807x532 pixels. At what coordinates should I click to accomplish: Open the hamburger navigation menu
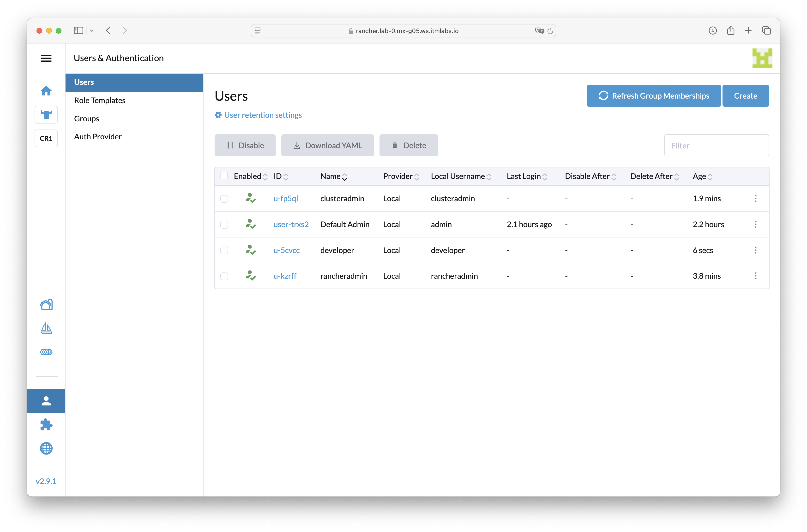[46, 58]
